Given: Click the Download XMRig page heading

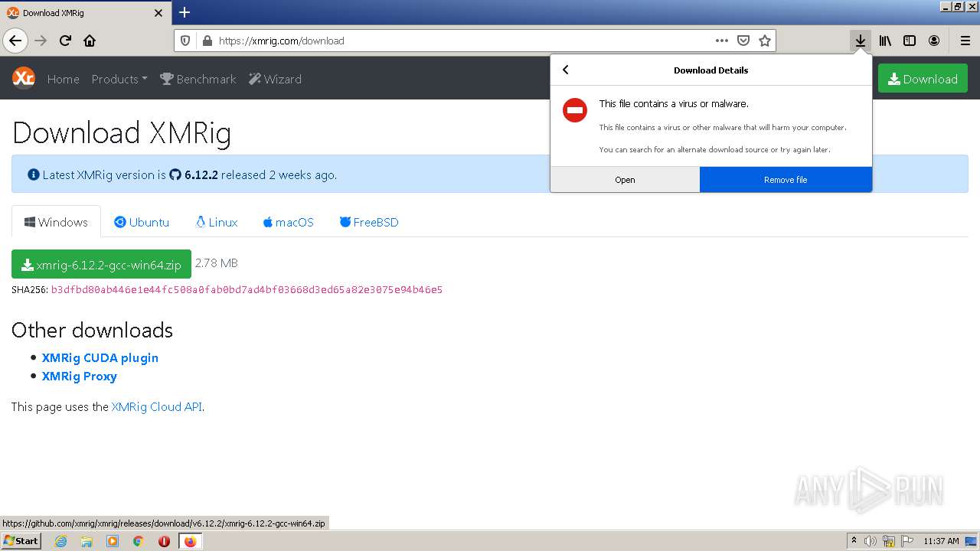Looking at the screenshot, I should coord(122,133).
